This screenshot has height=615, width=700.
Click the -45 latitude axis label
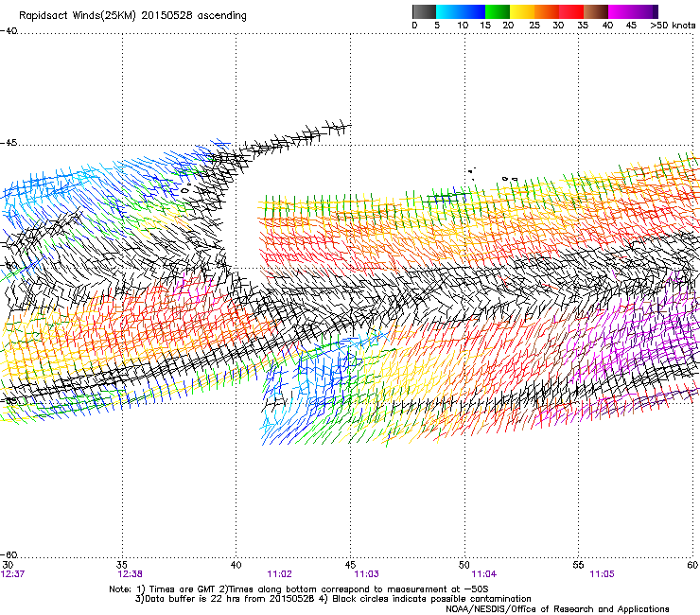(x=9, y=143)
